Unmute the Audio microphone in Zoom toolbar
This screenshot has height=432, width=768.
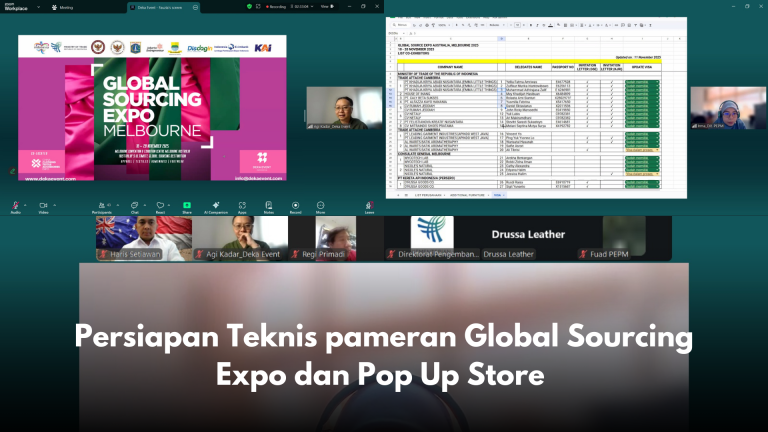coord(15,206)
